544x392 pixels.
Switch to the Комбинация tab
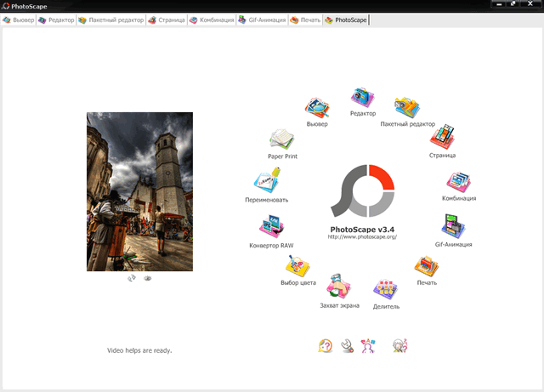point(212,20)
